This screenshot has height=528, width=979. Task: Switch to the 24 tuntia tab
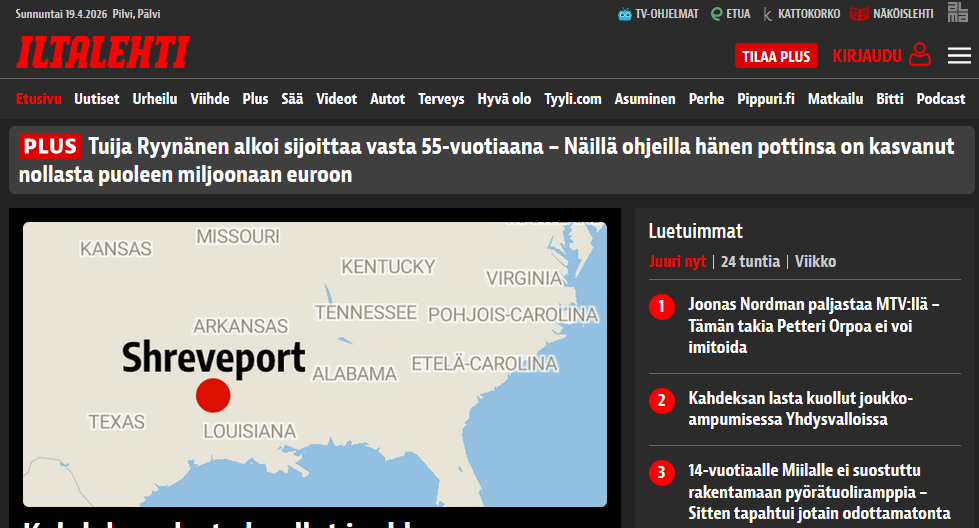click(x=750, y=261)
